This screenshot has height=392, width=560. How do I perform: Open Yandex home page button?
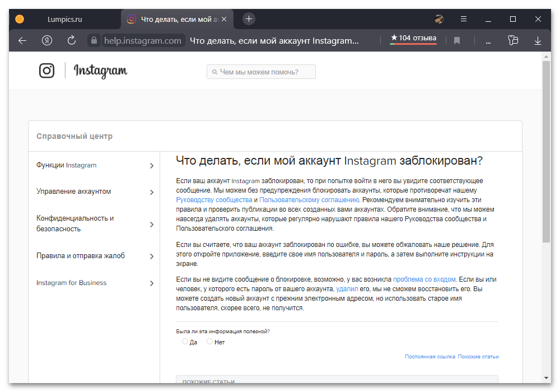(x=47, y=40)
